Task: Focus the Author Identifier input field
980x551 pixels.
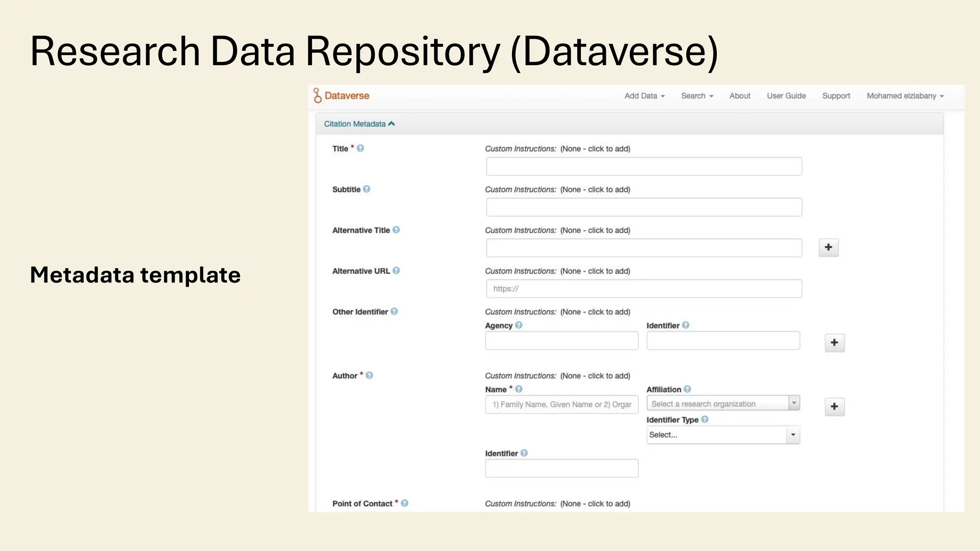Action: [x=562, y=468]
